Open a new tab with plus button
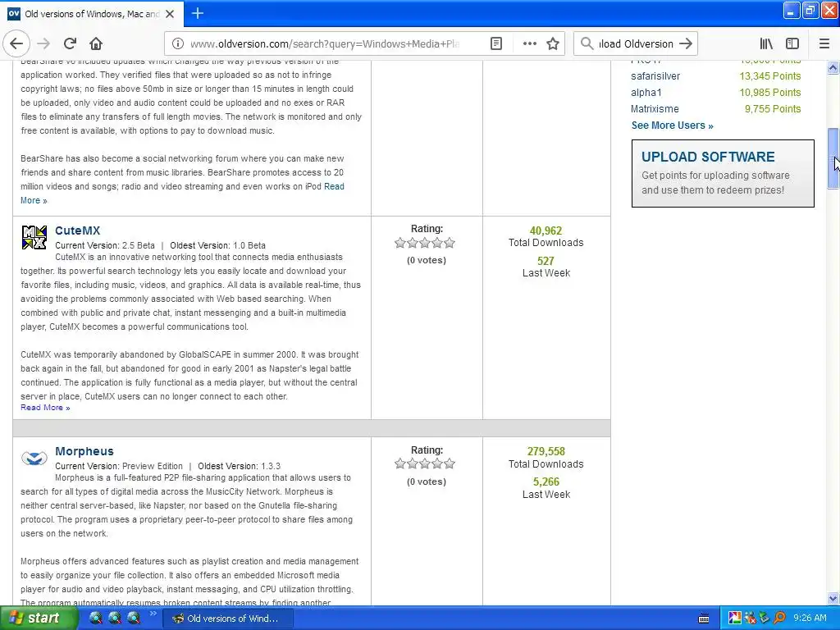840x630 pixels. [x=198, y=13]
